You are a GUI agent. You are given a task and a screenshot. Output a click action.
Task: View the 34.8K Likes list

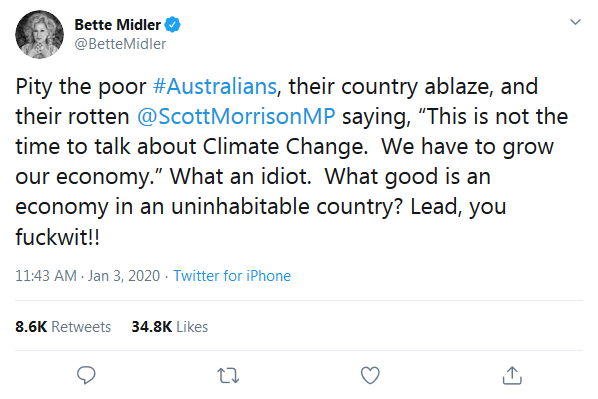(x=170, y=327)
